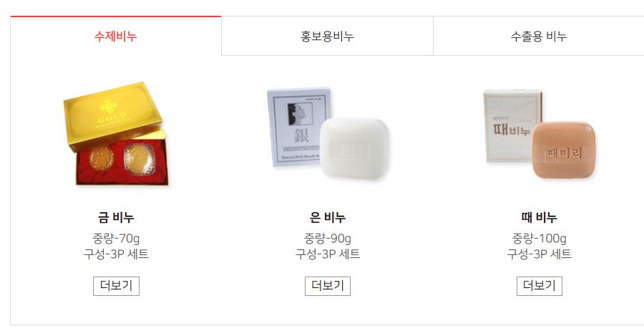This screenshot has width=644, height=331.
Task: Open the 때 비누 product title
Action: (540, 217)
